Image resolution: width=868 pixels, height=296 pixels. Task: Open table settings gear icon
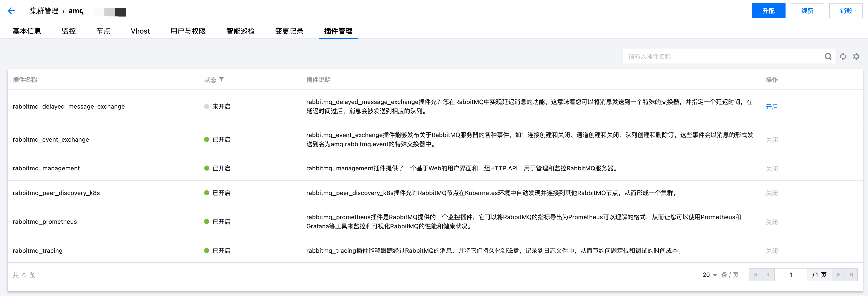coord(856,56)
